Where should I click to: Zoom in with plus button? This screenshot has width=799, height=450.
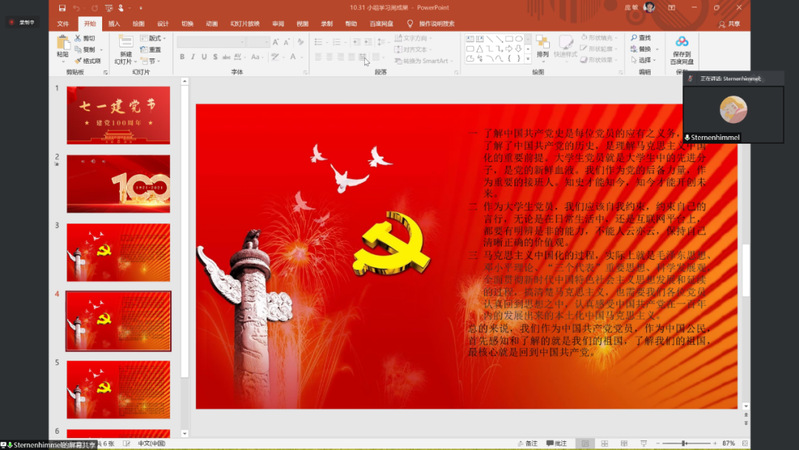715,443
